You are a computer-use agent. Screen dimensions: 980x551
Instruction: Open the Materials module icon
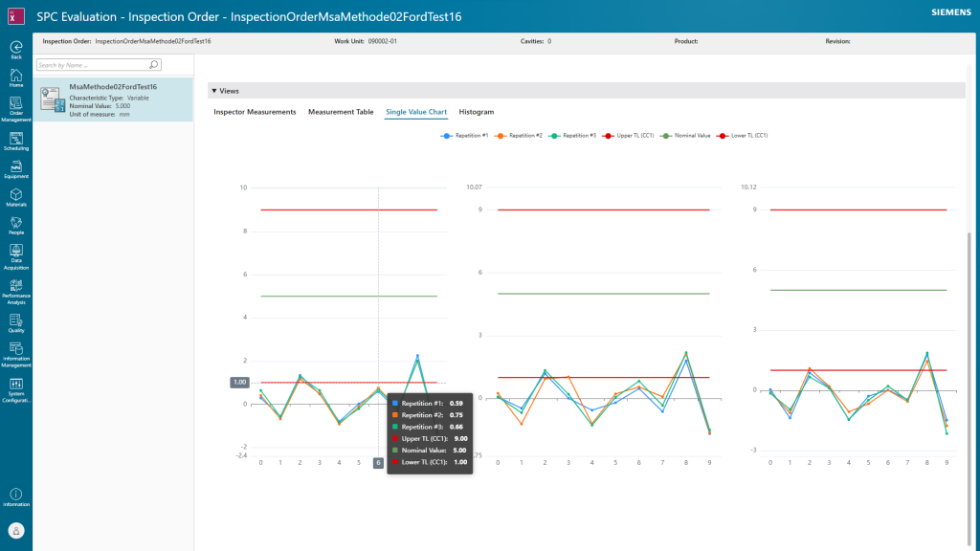coord(16,195)
